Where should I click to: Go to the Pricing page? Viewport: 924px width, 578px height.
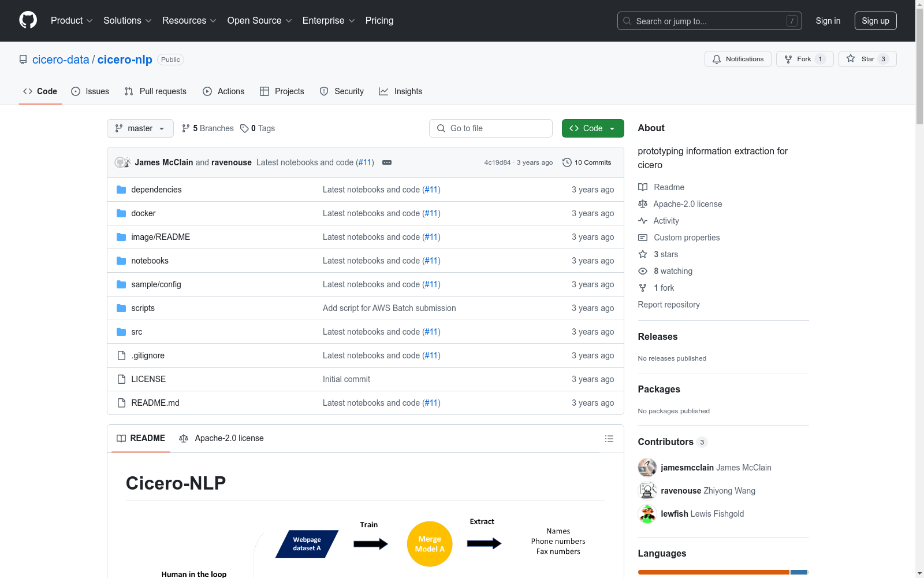[379, 21]
